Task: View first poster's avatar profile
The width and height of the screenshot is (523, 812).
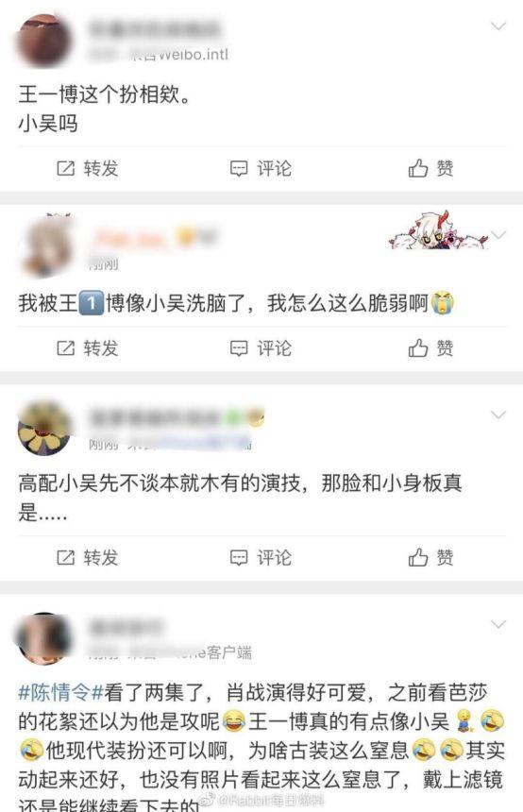Action: [x=44, y=41]
